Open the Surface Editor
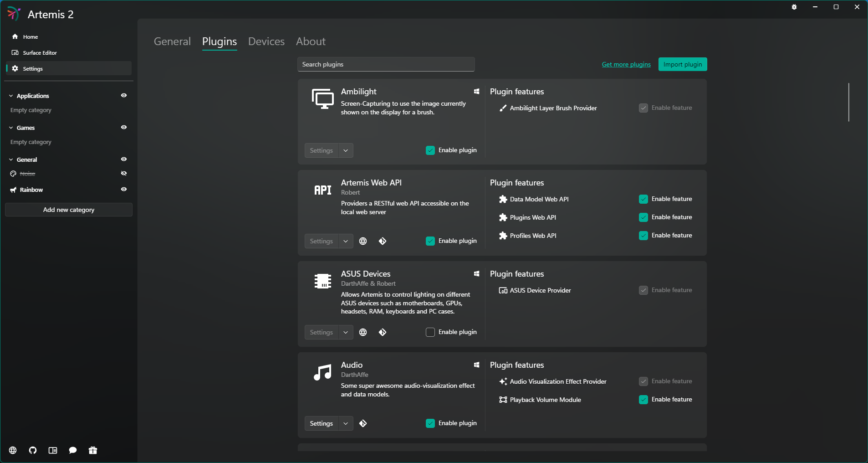The height and width of the screenshot is (463, 868). pyautogui.click(x=68, y=52)
